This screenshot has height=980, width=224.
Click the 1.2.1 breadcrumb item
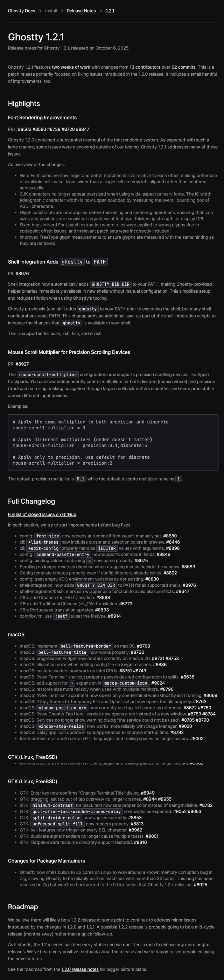(110, 11)
